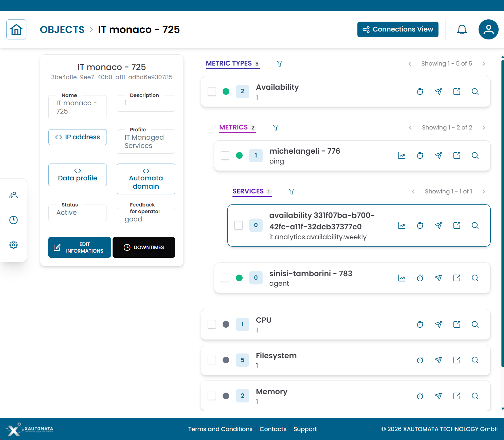Filter the Metrics list

[276, 128]
